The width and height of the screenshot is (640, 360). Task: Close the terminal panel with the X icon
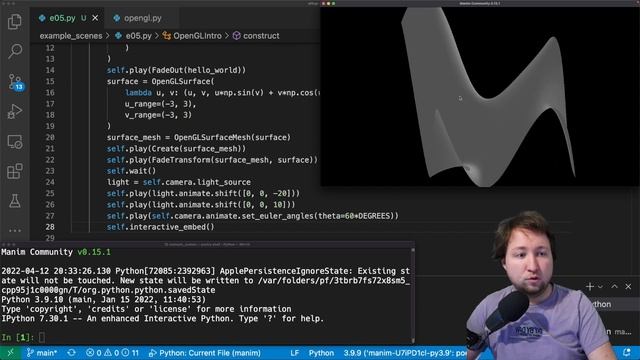tap(628, 287)
